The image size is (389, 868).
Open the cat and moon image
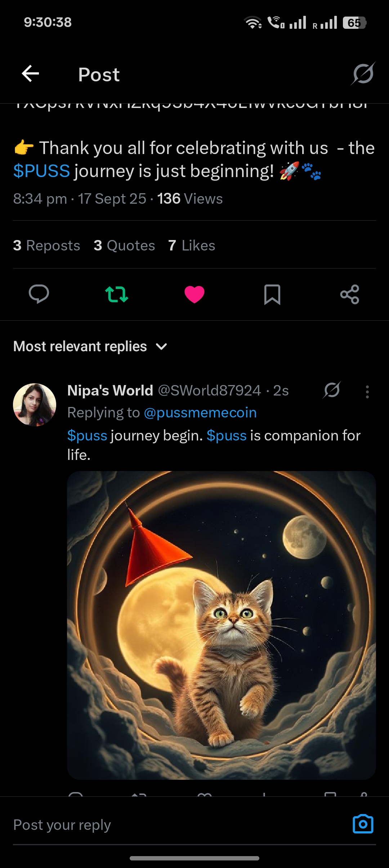222,625
